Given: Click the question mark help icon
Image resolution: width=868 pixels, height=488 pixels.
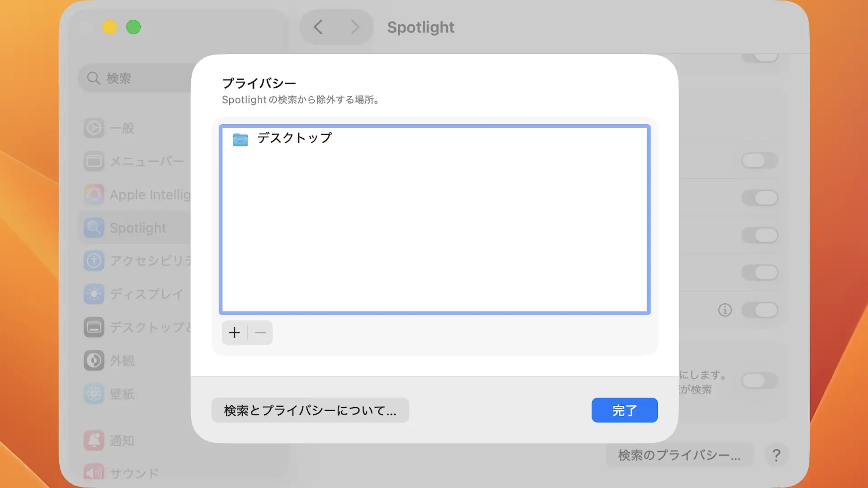Looking at the screenshot, I should point(776,455).
